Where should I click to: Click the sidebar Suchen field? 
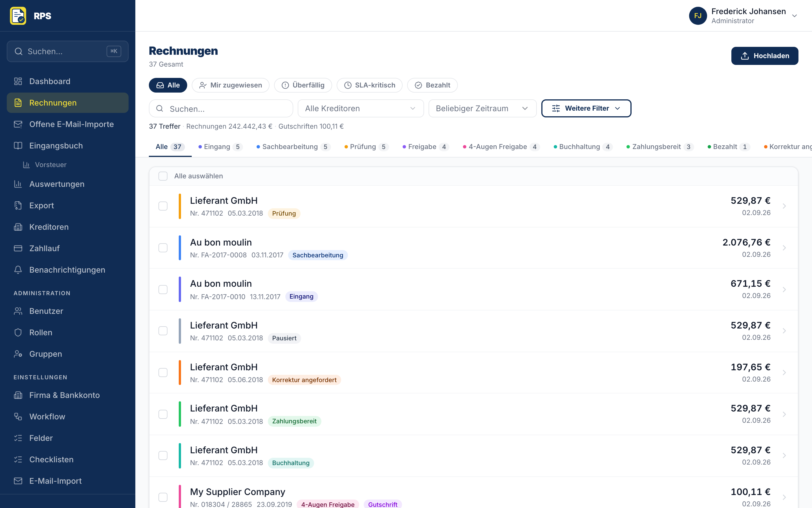(x=67, y=51)
